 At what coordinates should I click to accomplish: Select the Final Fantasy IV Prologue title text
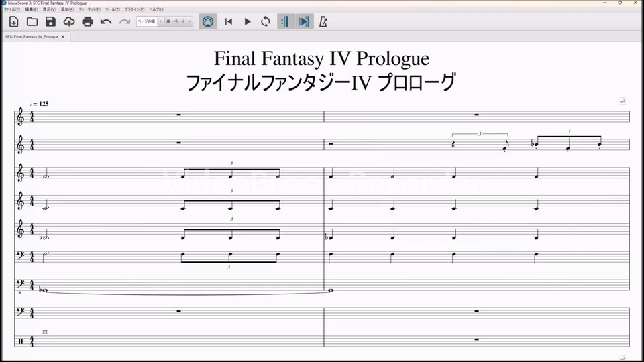tap(321, 59)
